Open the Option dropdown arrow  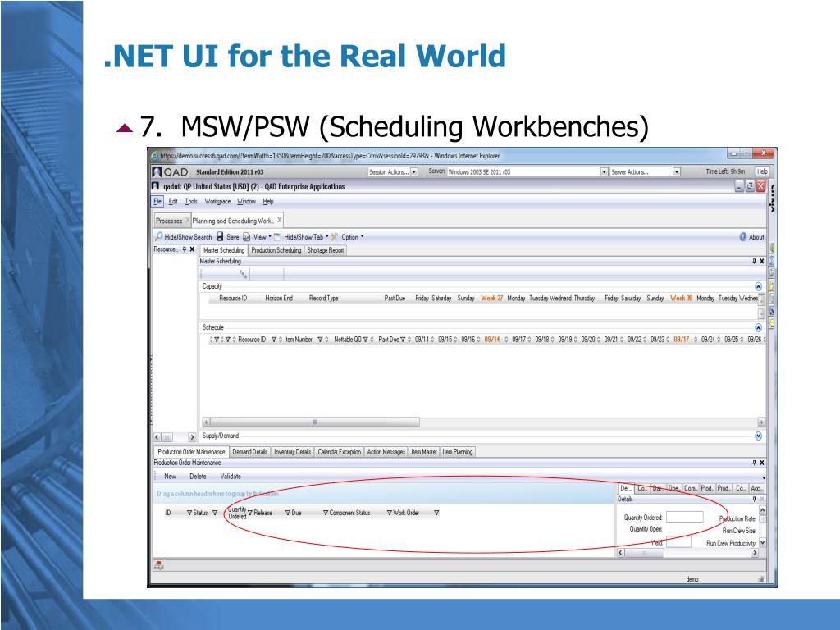(362, 236)
